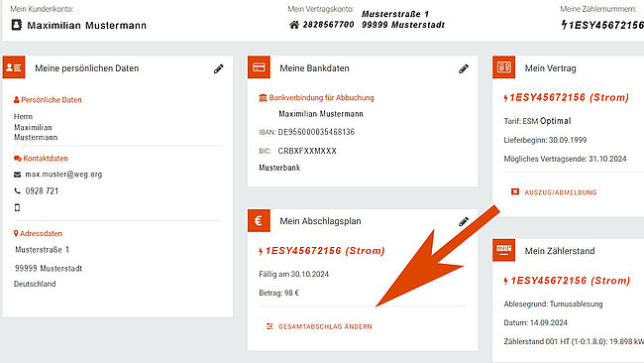Click the person icon at Persönliche Daten

click(17, 100)
